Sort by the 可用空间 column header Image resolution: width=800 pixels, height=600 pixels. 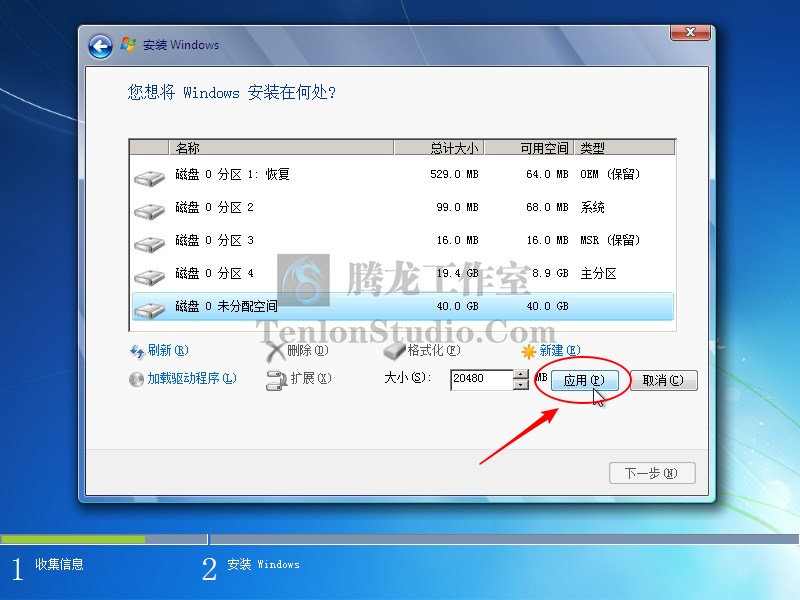[529, 148]
